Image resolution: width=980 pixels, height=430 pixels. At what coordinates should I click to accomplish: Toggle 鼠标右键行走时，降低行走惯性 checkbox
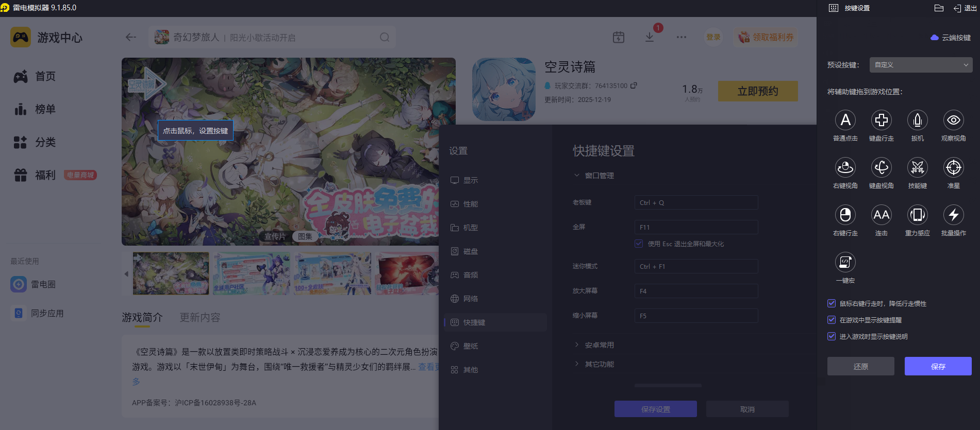(832, 303)
